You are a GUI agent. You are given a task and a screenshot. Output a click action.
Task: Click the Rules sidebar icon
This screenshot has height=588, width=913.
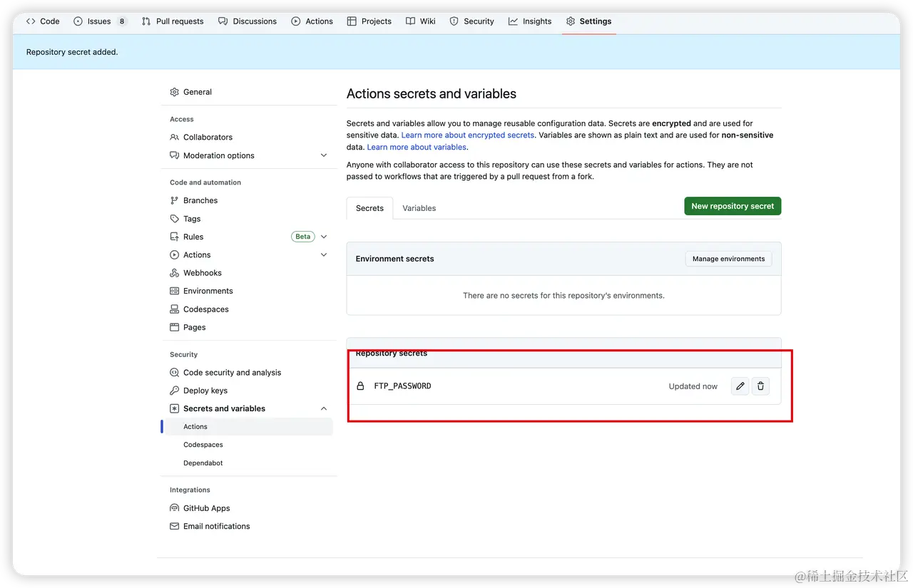(x=175, y=237)
